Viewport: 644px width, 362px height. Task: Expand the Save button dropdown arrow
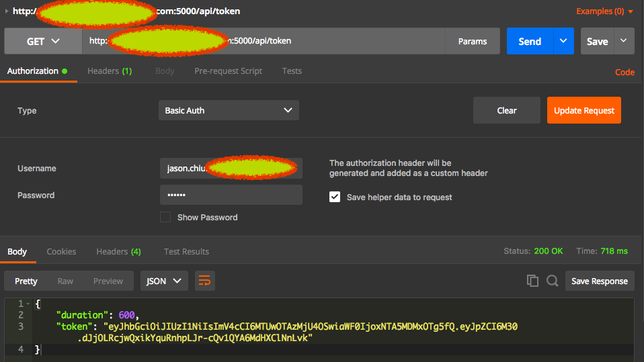click(624, 41)
